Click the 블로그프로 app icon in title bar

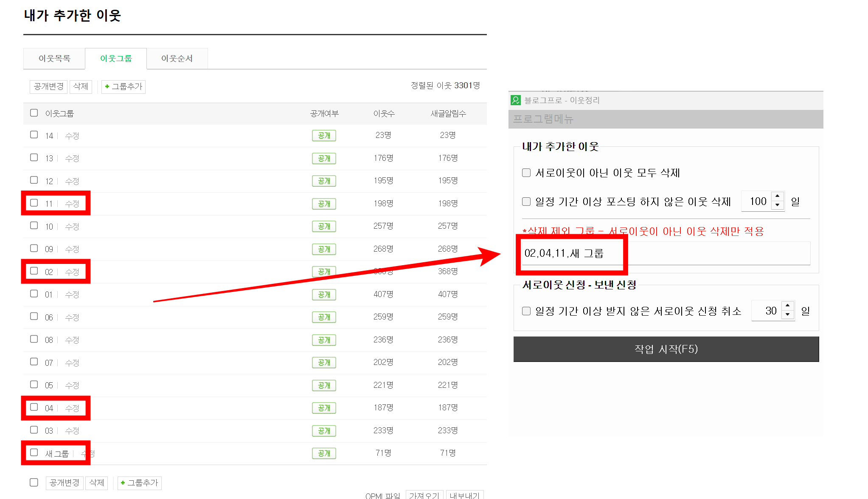(516, 100)
